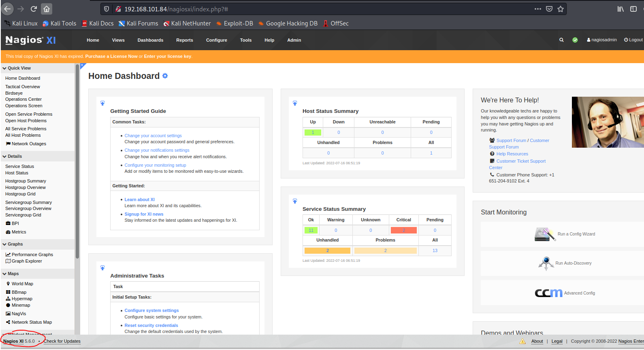Pin the Getting Started Guide dashlet

pos(102,103)
